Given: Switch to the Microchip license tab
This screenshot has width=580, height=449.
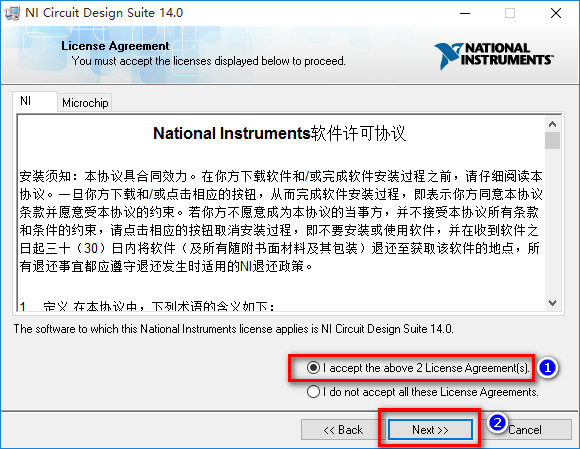Looking at the screenshot, I should click(x=85, y=103).
